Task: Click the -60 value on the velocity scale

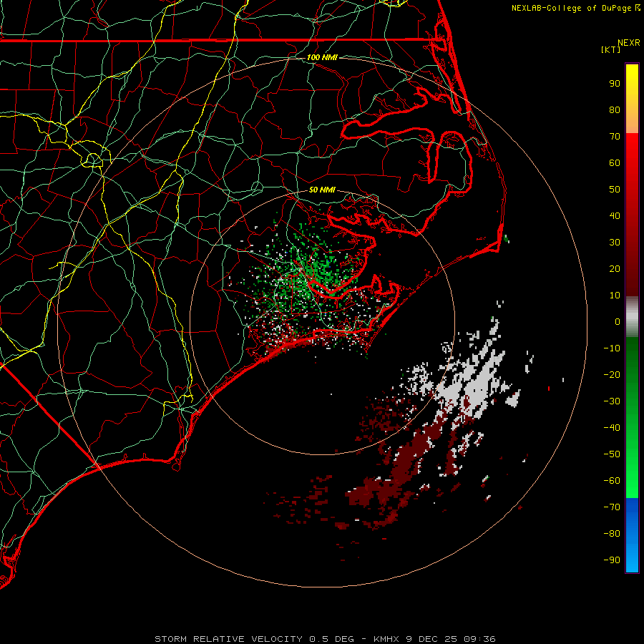Action: click(612, 481)
